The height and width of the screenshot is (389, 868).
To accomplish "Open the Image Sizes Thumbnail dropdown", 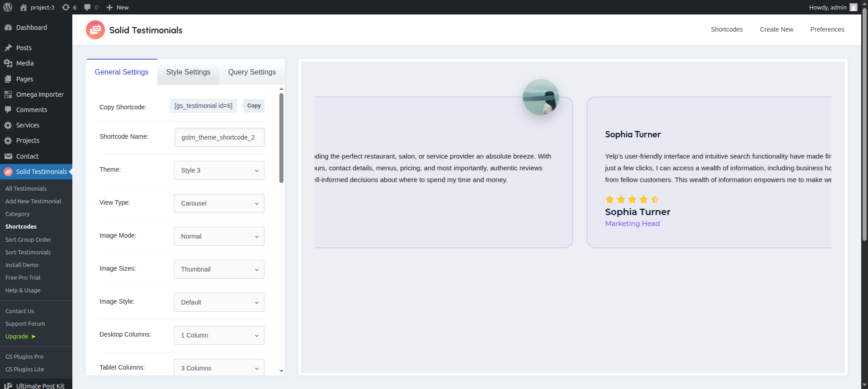I will pos(219,269).
